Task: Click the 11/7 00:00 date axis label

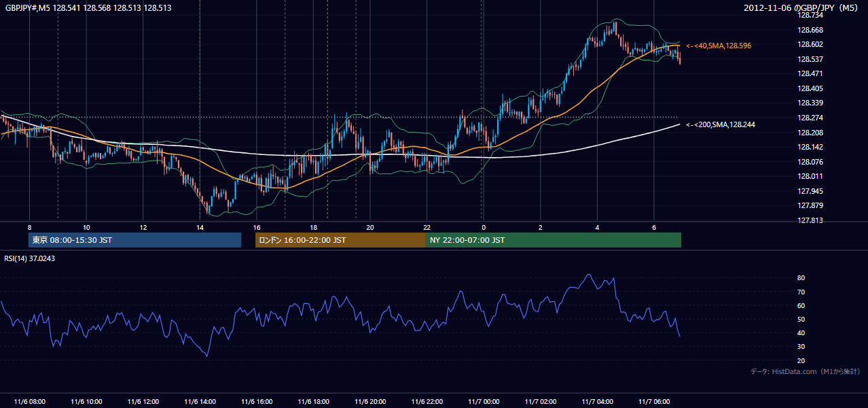Action: [483, 402]
